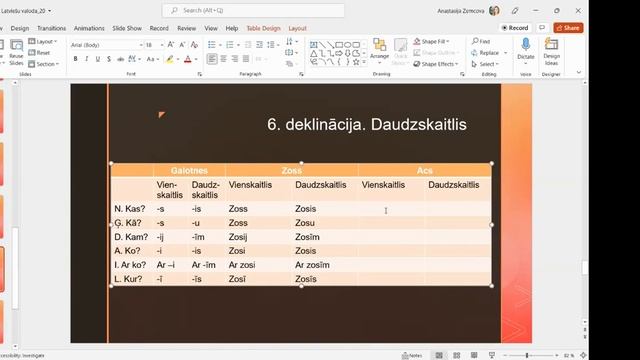640x360 pixels.
Task: Toggle Bold formatting
Action: pyautogui.click(x=76, y=59)
